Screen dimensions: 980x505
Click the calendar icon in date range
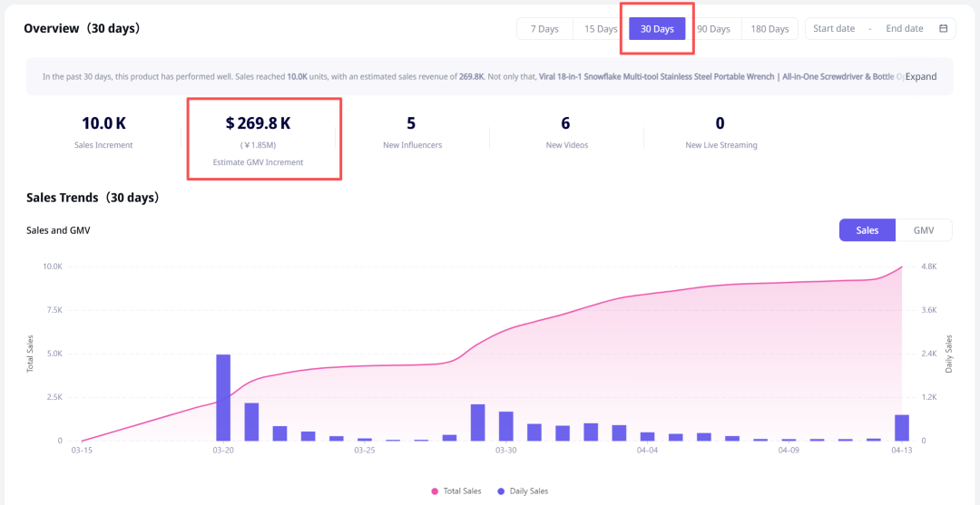tap(943, 29)
